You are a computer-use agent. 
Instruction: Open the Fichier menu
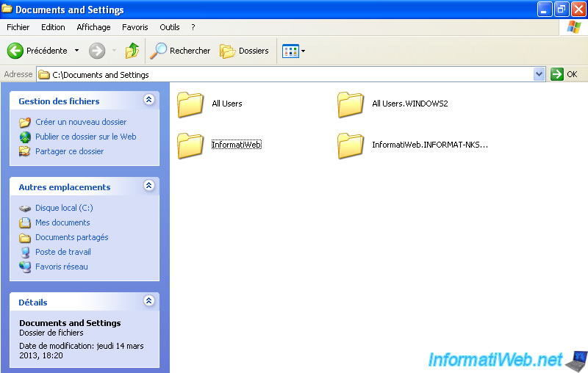point(18,27)
